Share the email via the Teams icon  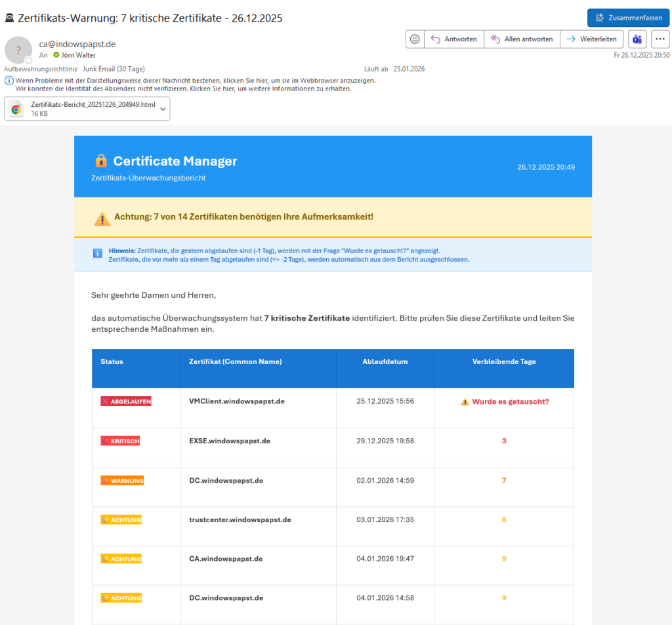(x=637, y=39)
